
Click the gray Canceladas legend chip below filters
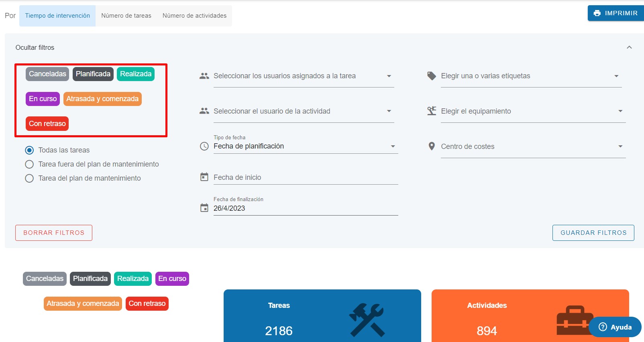click(45, 279)
